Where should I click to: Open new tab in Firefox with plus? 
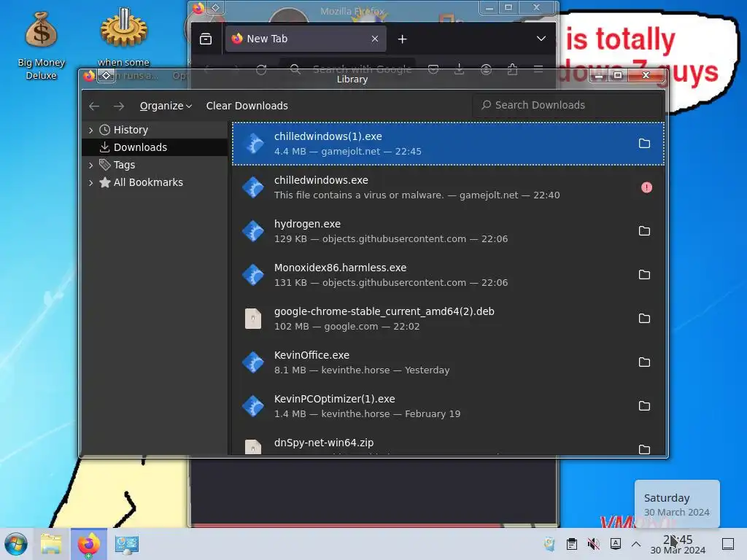[402, 39]
